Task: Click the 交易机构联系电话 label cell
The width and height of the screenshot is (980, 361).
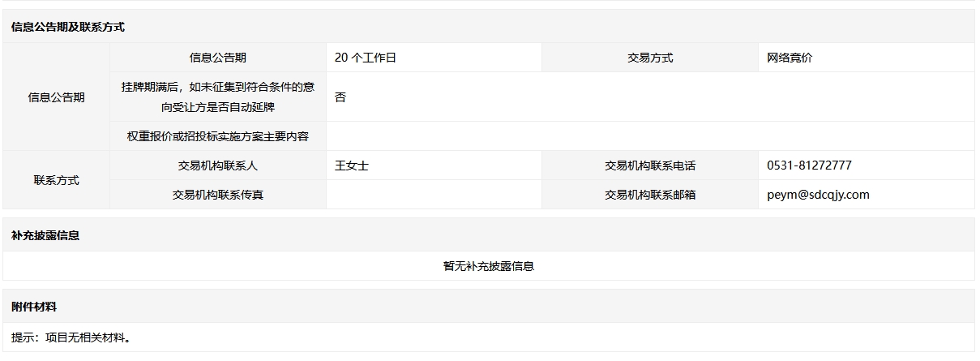Action: 650,165
